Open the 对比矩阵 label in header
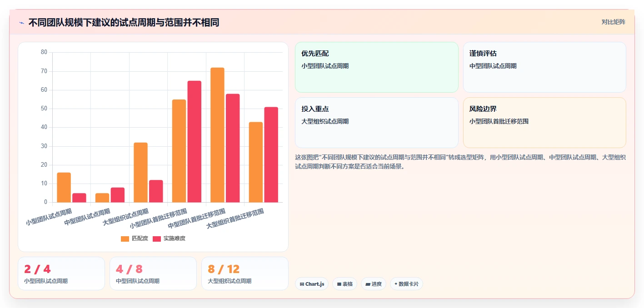This screenshot has height=308, width=644. point(614,22)
